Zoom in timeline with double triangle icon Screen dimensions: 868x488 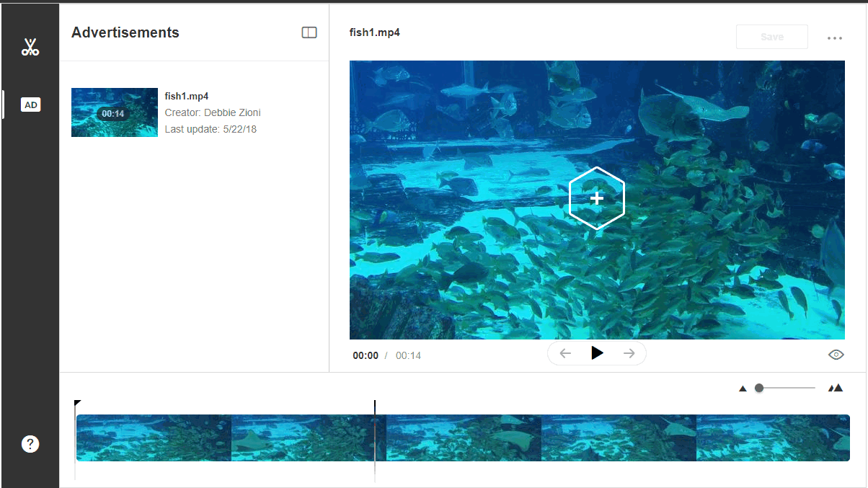tap(836, 388)
